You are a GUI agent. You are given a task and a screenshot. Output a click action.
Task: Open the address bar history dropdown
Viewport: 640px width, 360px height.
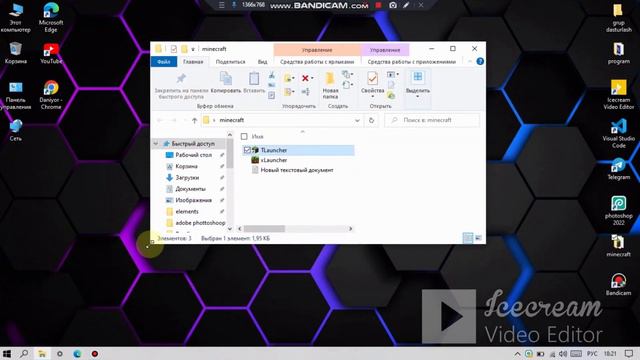click(x=357, y=120)
